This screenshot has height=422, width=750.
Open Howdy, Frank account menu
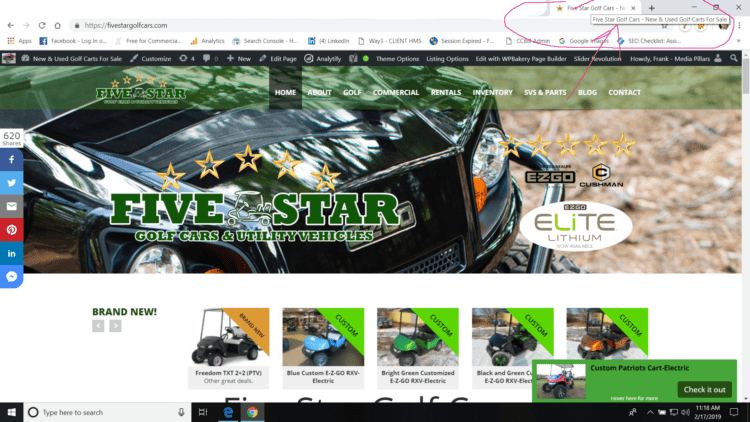(675, 59)
